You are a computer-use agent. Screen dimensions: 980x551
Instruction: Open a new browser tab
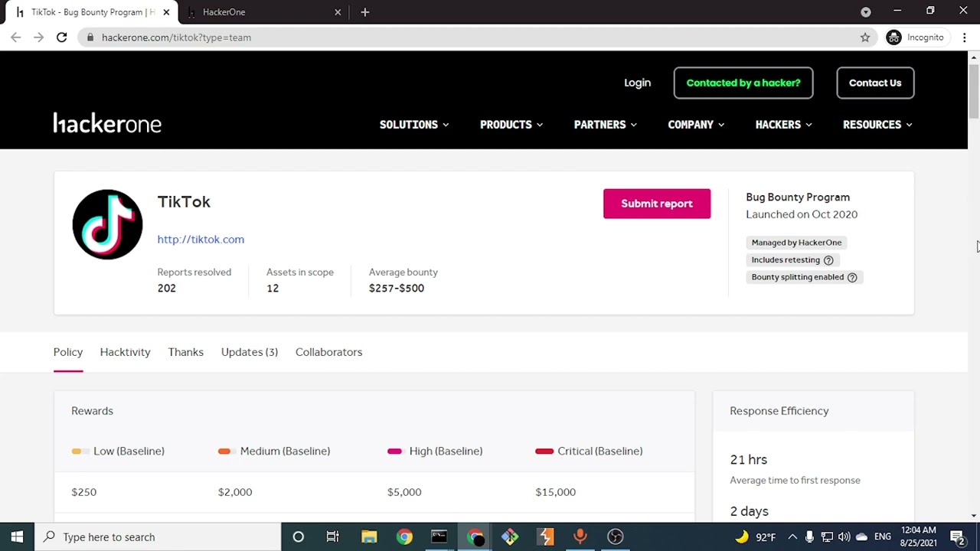coord(364,12)
